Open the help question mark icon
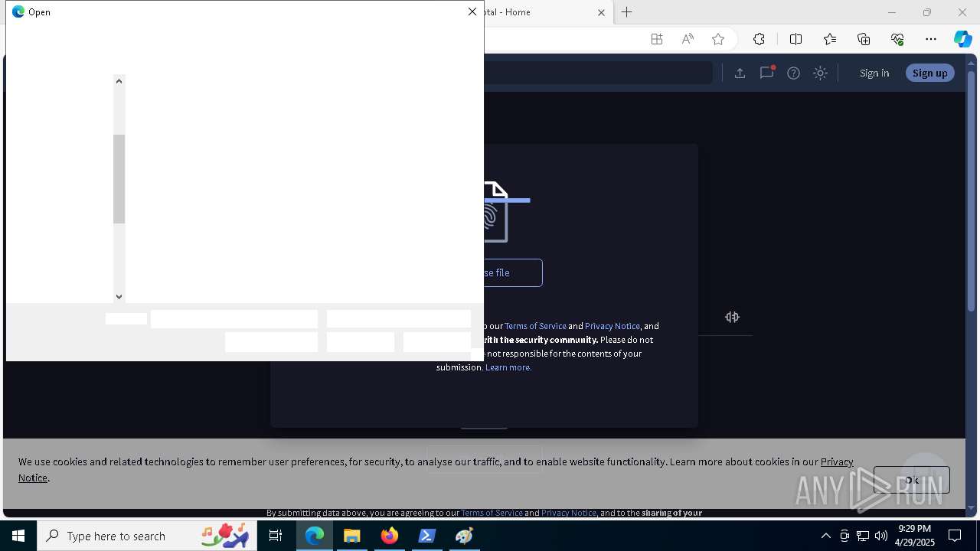 793,73
